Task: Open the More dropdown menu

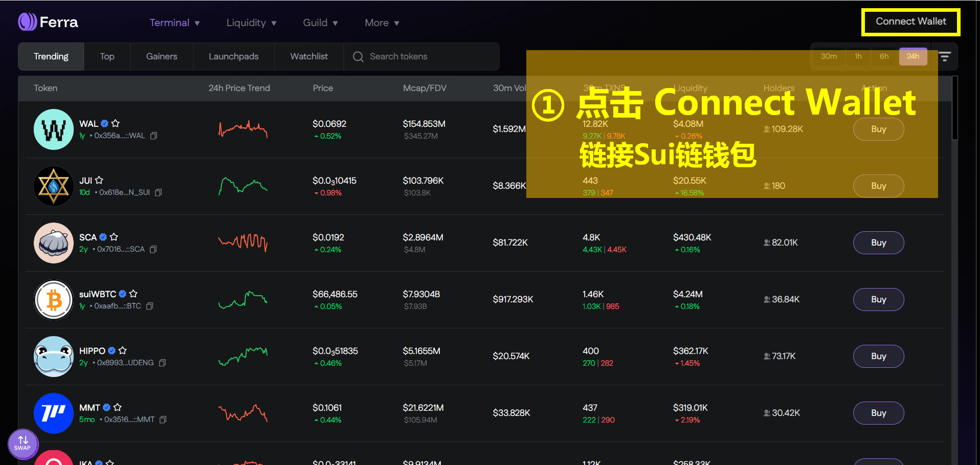Action: pos(382,23)
